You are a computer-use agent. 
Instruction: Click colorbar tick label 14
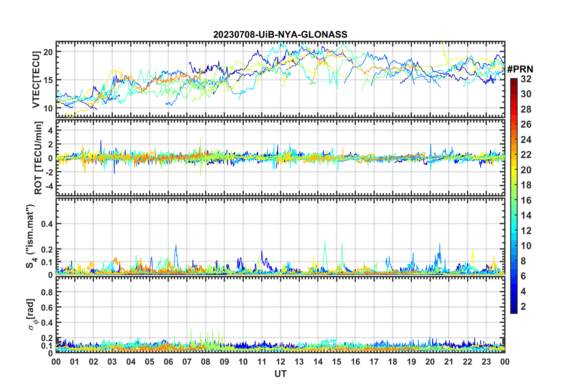[526, 215]
